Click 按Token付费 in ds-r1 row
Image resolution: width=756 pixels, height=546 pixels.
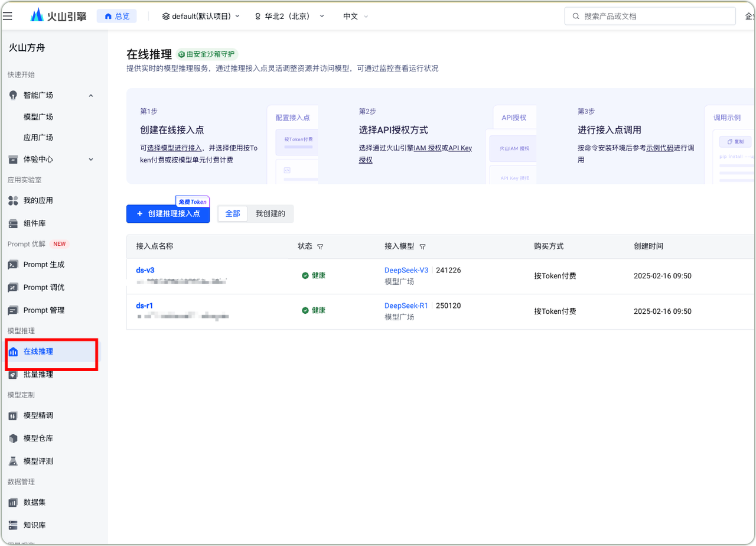(x=555, y=311)
